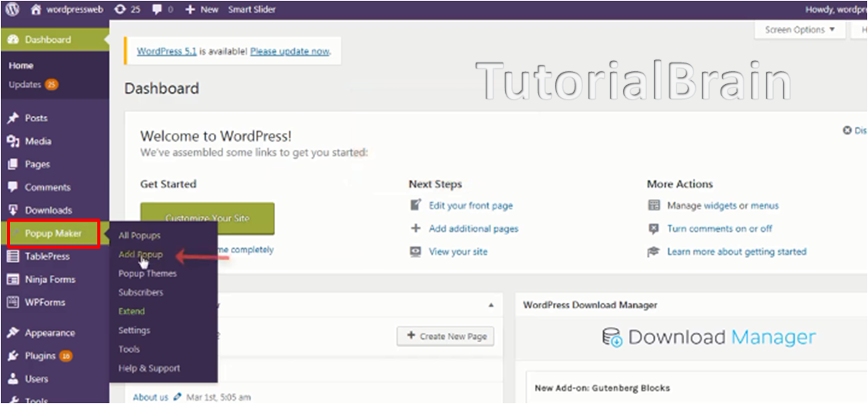Click the icon beside Turn comments on or off

(654, 229)
